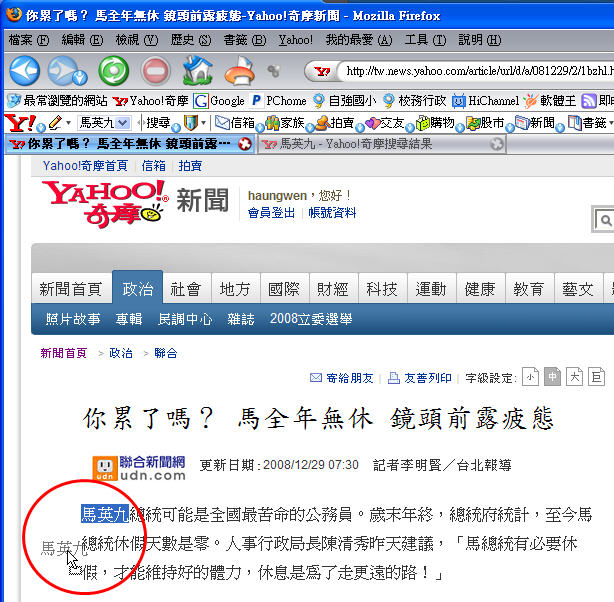Open 2008立委選舉 link

pos(311,319)
